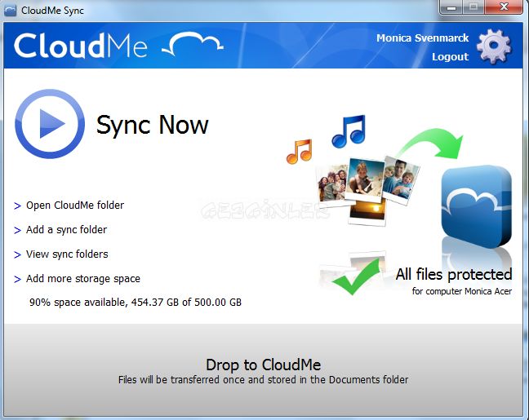
Task: Minimize the CloudMe Sync window
Action: (x=451, y=7)
